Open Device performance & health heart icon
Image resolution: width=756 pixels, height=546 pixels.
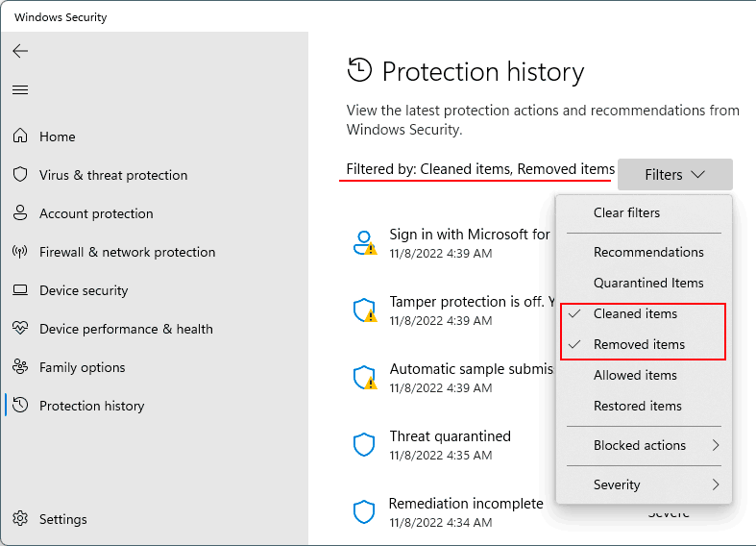coord(20,329)
